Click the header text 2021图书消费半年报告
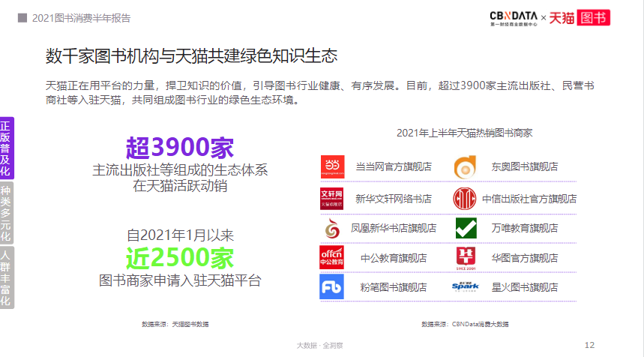644x357 pixels. pos(81,18)
